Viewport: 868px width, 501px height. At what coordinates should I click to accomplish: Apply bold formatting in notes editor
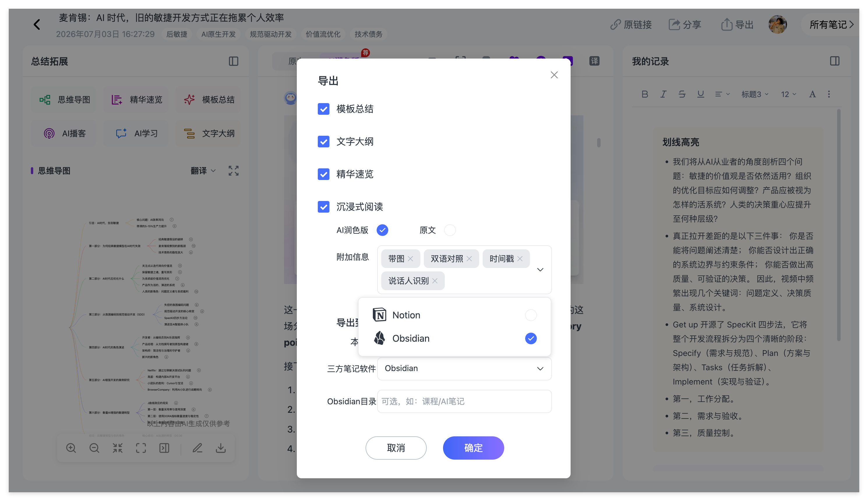pos(645,94)
